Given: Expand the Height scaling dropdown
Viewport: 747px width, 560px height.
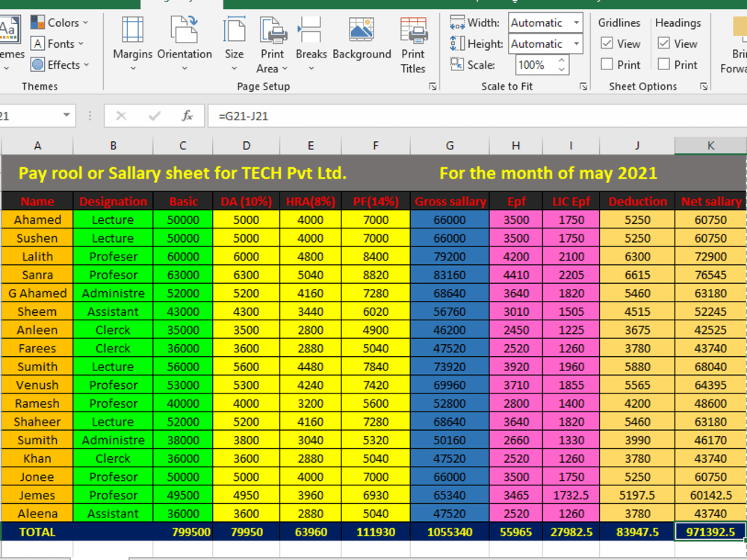Looking at the screenshot, I should pos(576,43).
